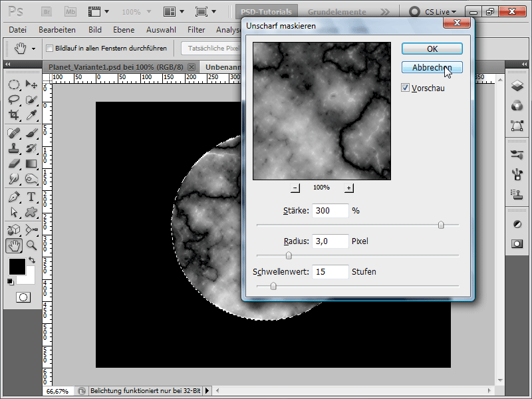This screenshot has height=399, width=532.
Task: Open status bar info flyout arrow
Action: (x=207, y=391)
